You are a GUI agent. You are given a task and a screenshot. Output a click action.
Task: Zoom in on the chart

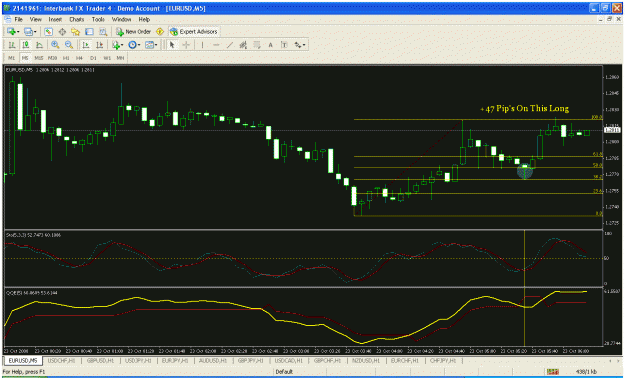(55, 45)
